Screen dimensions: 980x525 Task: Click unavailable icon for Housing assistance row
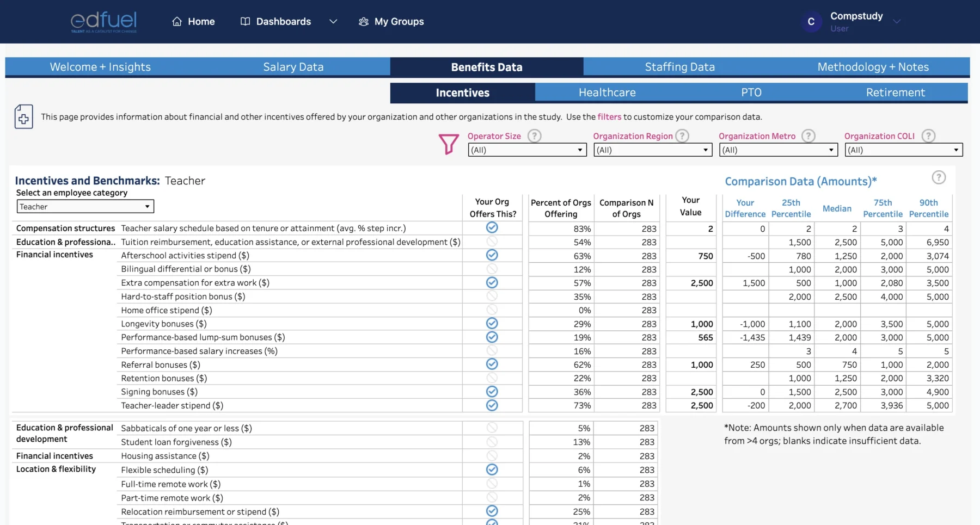pos(492,455)
